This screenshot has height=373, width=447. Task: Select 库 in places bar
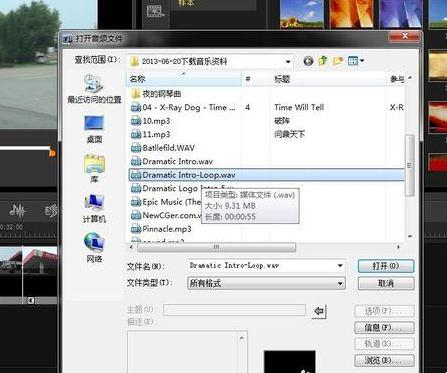click(x=94, y=168)
